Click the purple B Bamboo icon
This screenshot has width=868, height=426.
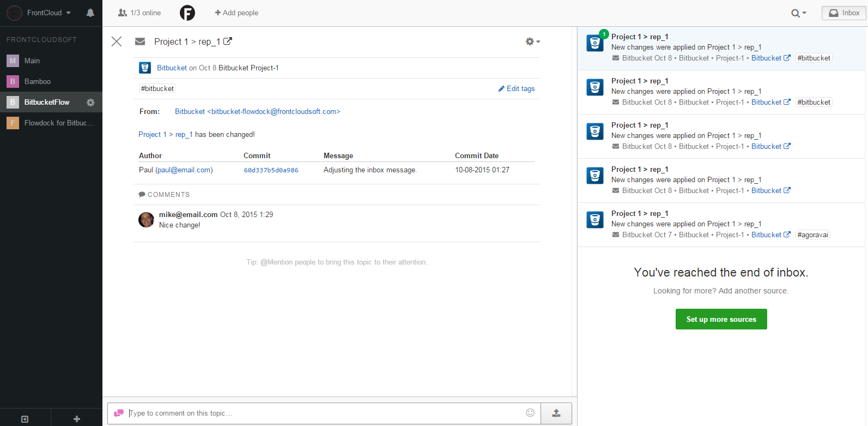pyautogui.click(x=13, y=81)
